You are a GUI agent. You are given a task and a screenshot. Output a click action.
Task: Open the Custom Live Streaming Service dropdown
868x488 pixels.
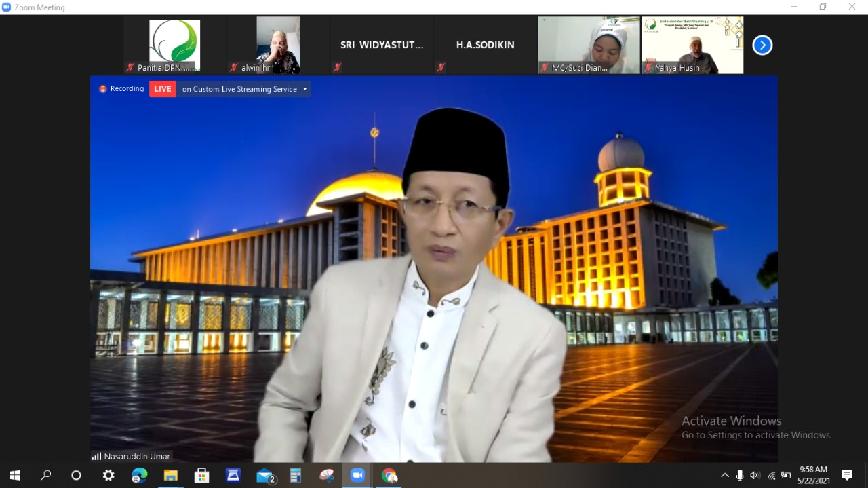(x=305, y=89)
